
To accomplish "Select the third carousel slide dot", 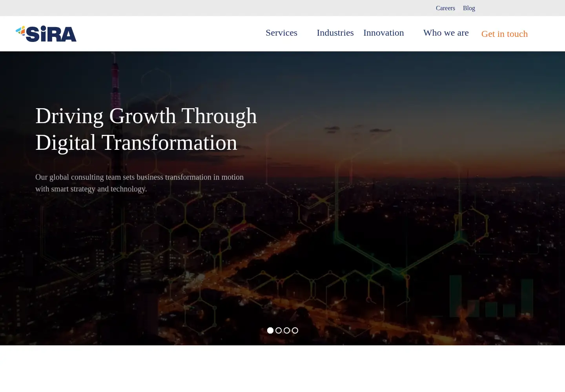I will coord(287,330).
